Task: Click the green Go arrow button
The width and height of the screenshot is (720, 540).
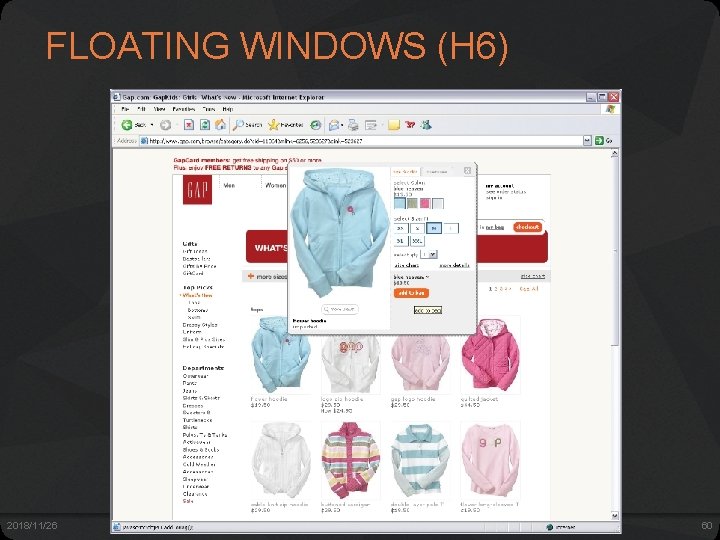Action: tap(599, 141)
